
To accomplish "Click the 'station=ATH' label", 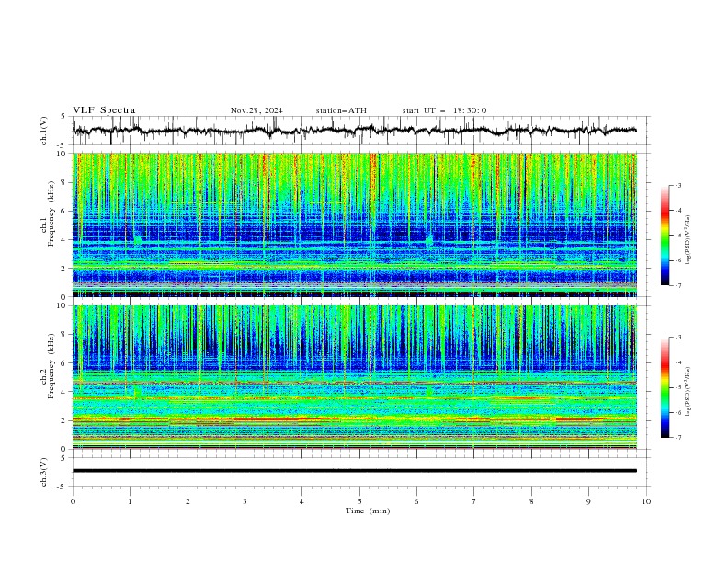I will point(341,110).
